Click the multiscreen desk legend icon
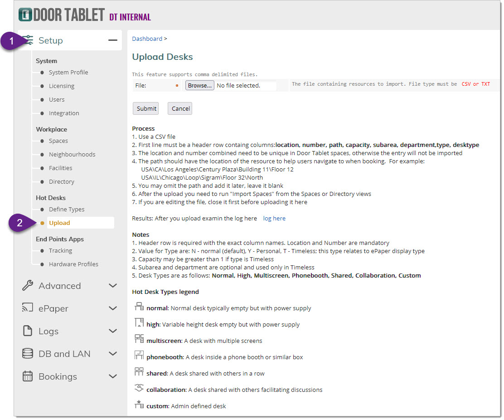504x420 pixels. (x=139, y=339)
